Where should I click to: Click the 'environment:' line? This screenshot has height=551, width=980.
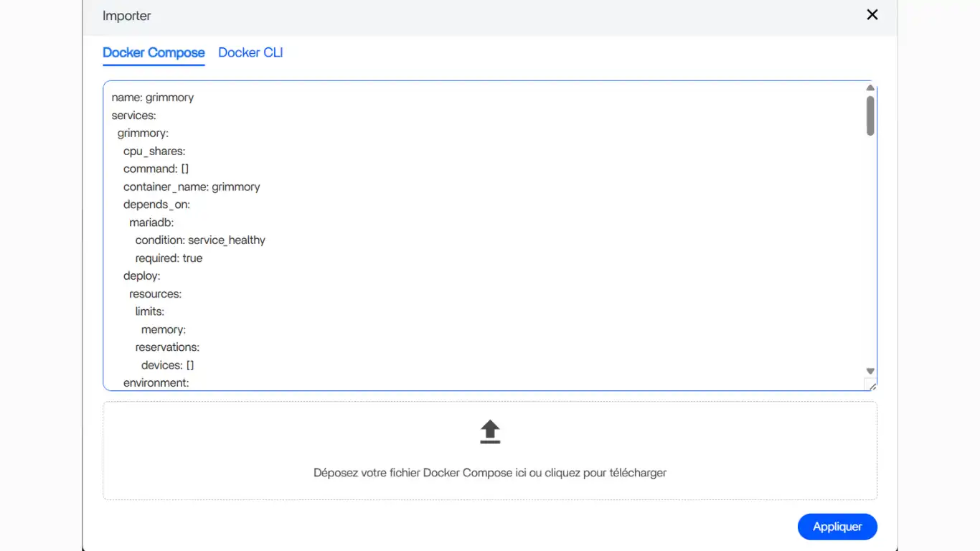point(156,383)
